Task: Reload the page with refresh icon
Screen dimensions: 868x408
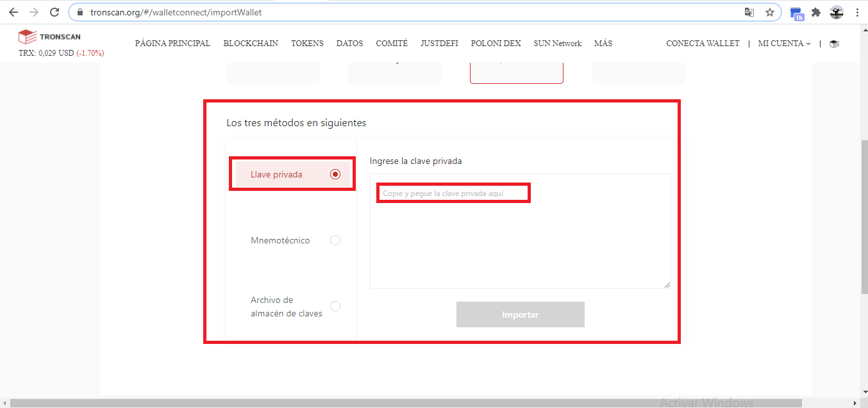Action: 55,12
